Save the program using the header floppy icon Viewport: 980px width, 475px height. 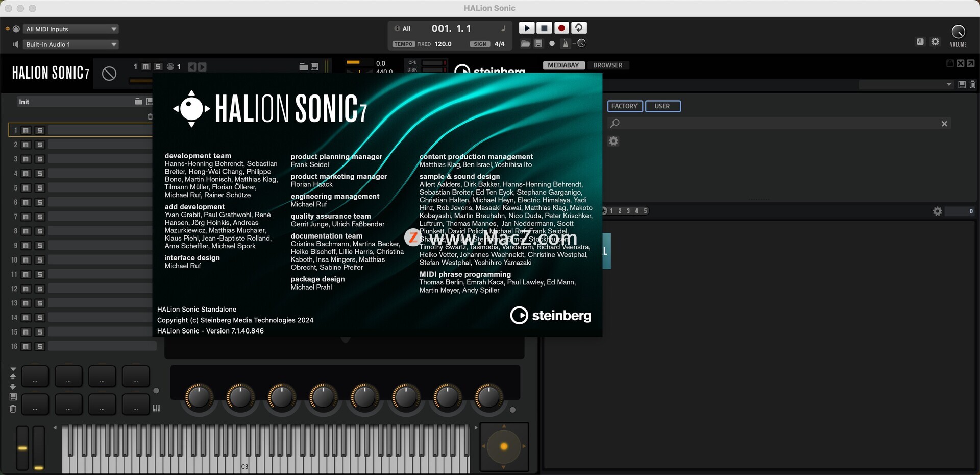pyautogui.click(x=314, y=67)
